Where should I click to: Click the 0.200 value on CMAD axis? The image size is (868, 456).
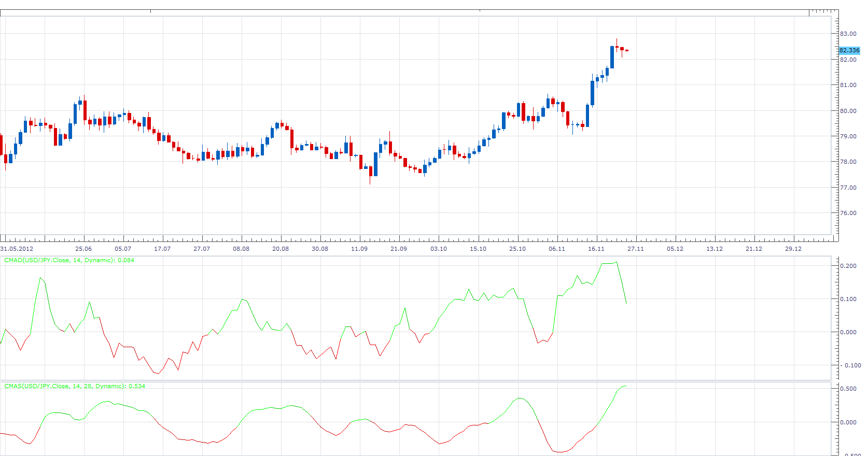coord(848,266)
